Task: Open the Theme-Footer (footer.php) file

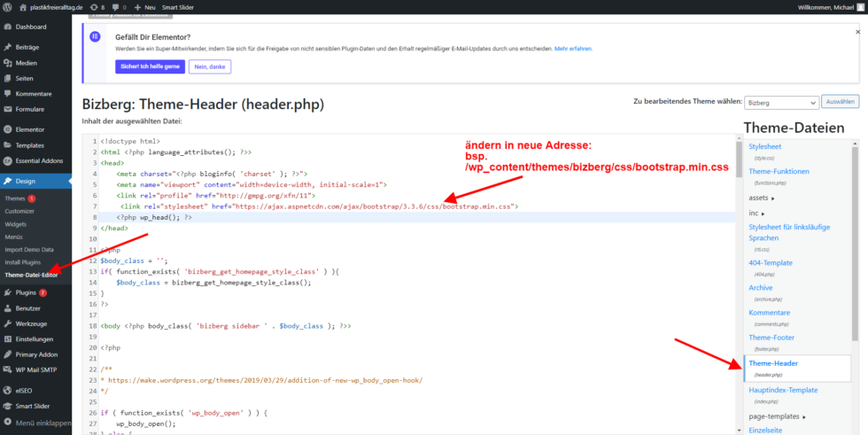Action: pyautogui.click(x=771, y=338)
